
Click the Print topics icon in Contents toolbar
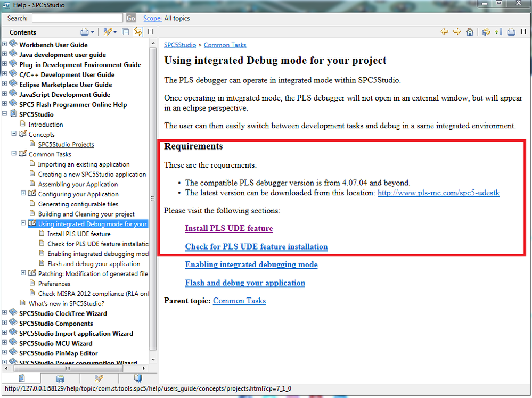(x=85, y=32)
